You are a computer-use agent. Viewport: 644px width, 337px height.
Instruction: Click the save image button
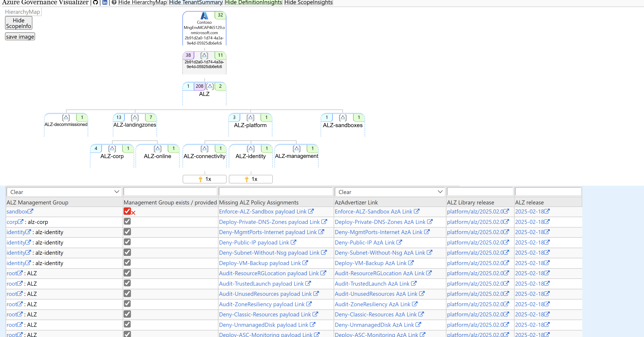[20, 37]
